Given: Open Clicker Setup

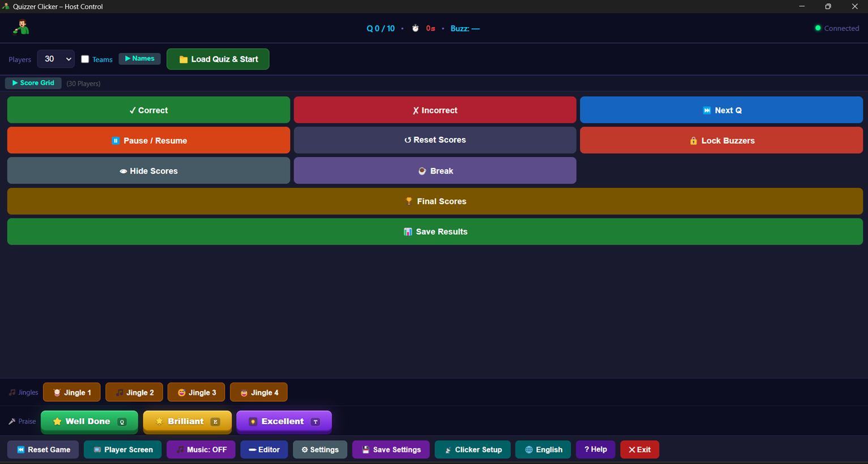Looking at the screenshot, I should pos(473,450).
